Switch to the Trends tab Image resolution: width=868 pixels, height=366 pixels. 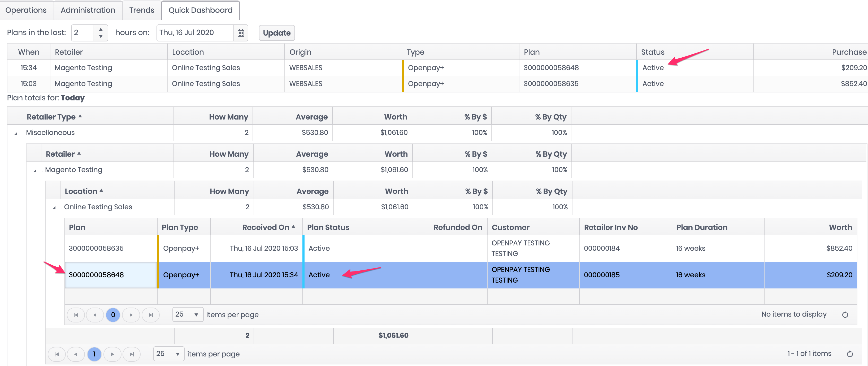point(141,10)
